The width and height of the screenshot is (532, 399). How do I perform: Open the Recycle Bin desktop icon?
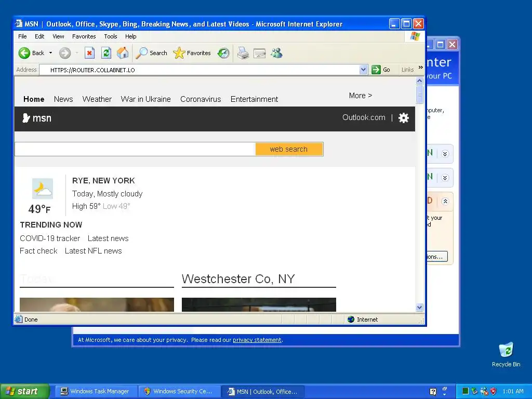point(506,354)
